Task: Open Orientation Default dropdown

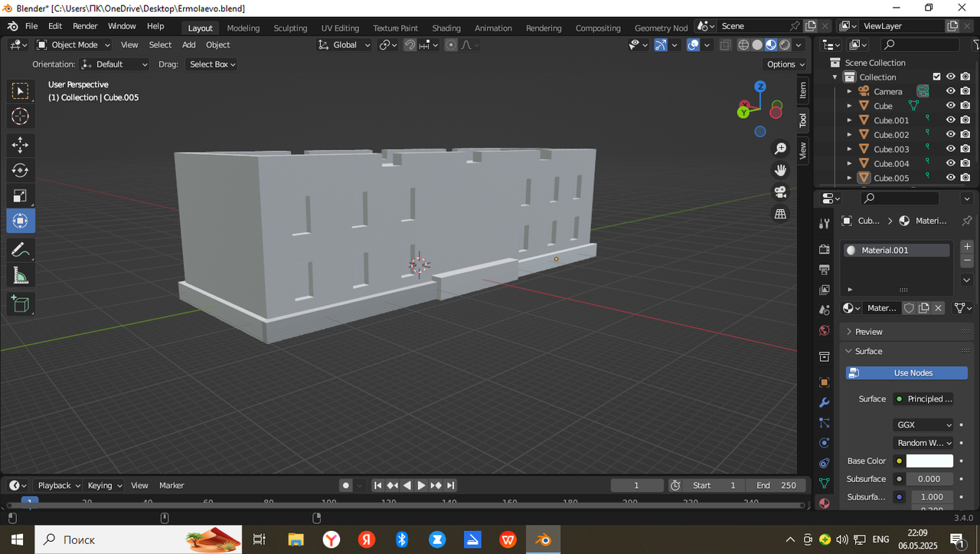Action: [x=115, y=64]
